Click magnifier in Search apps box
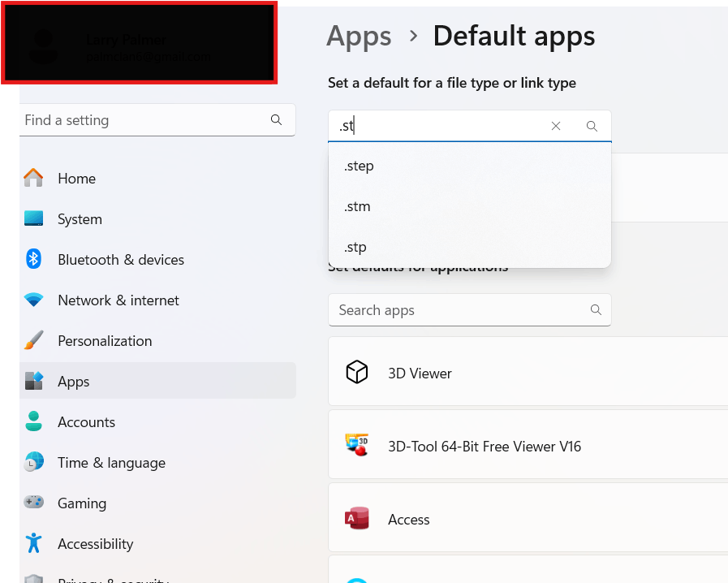The width and height of the screenshot is (728, 583). coord(596,310)
